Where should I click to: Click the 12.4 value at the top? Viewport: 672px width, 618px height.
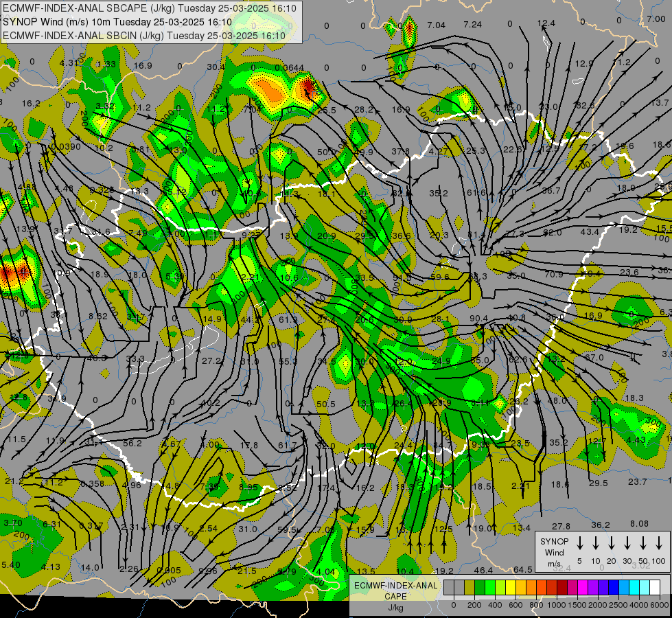point(546,23)
